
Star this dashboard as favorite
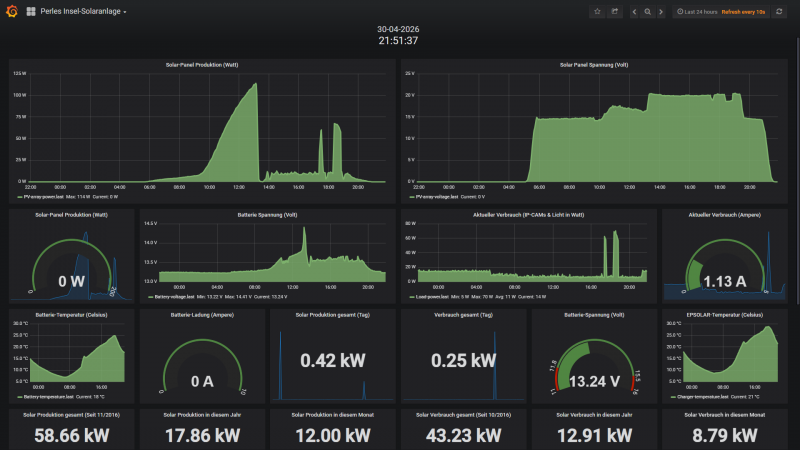pos(597,12)
